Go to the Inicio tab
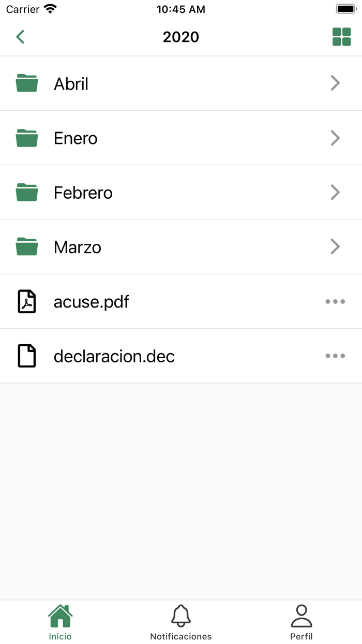The width and height of the screenshot is (362, 644). pos(61,622)
